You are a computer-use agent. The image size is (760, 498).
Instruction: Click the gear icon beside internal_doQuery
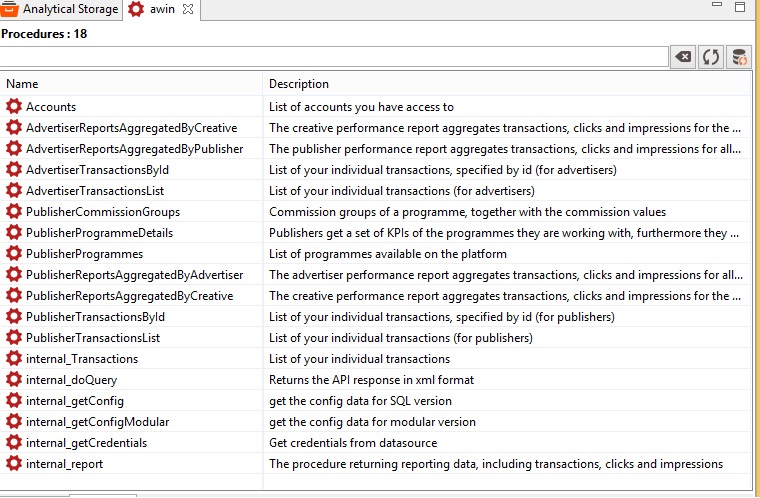[14, 379]
